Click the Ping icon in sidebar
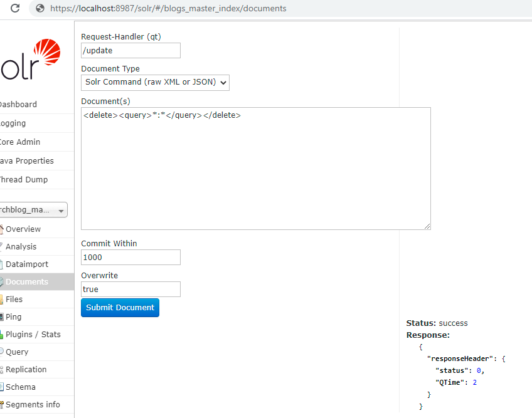The width and height of the screenshot is (532, 418). 2,317
